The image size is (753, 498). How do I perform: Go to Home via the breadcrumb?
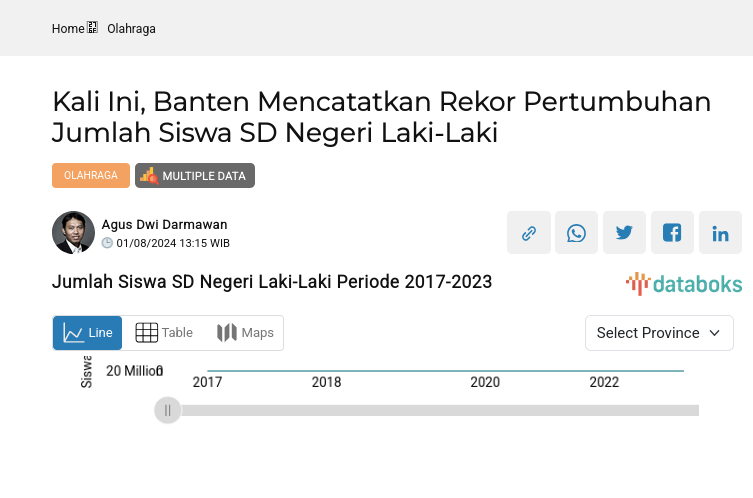point(68,29)
